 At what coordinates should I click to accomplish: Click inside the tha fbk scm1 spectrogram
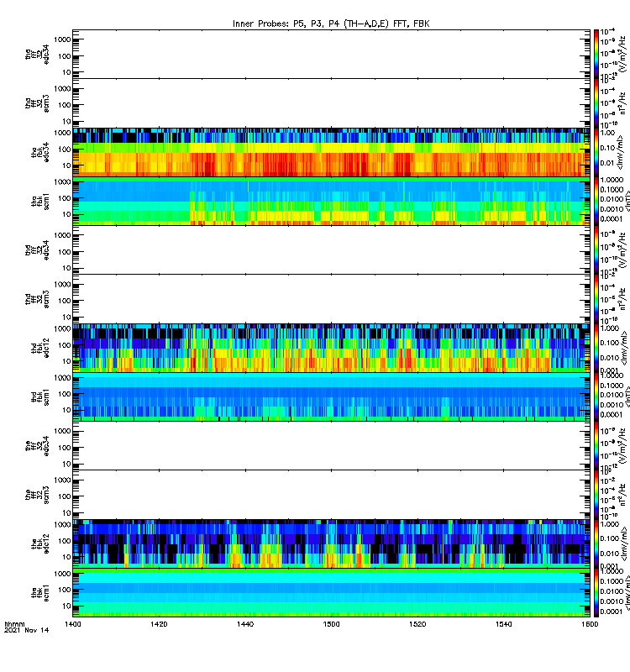(331, 201)
